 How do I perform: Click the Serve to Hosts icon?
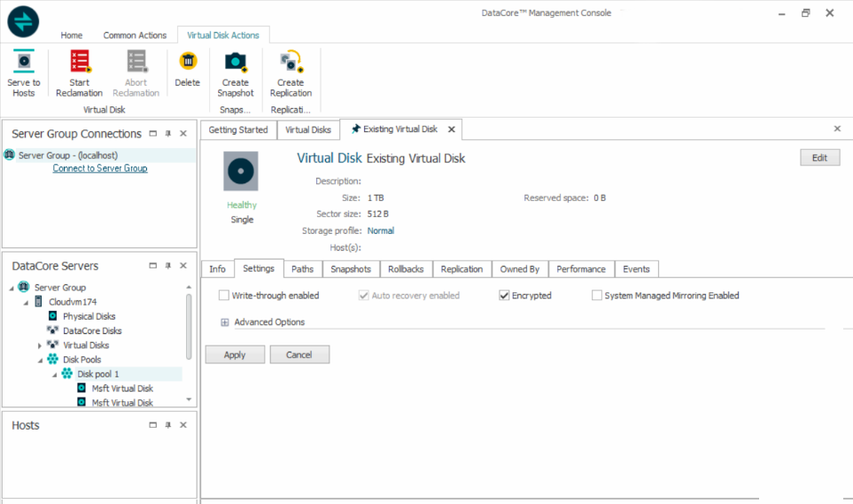pos(24,62)
